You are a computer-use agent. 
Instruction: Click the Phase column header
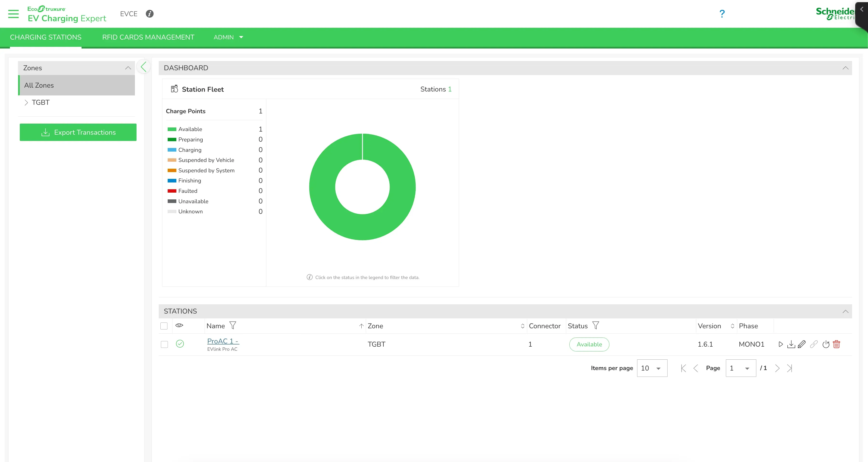(748, 326)
